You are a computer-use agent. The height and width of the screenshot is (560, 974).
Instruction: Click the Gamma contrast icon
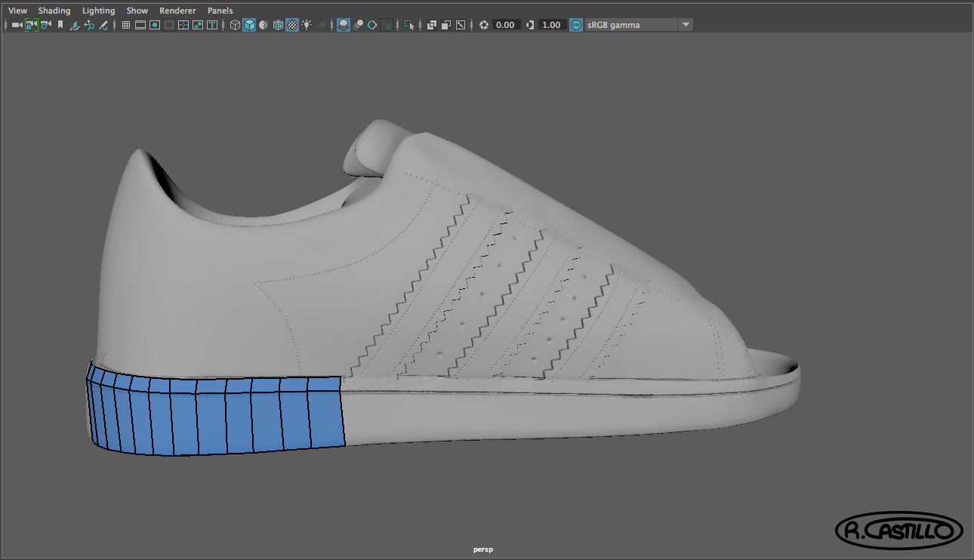click(530, 25)
